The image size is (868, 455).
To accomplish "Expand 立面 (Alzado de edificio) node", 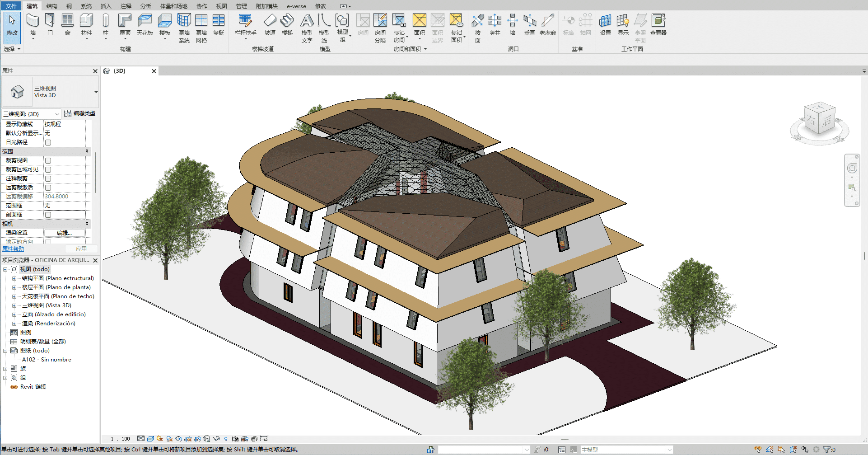I will [14, 314].
